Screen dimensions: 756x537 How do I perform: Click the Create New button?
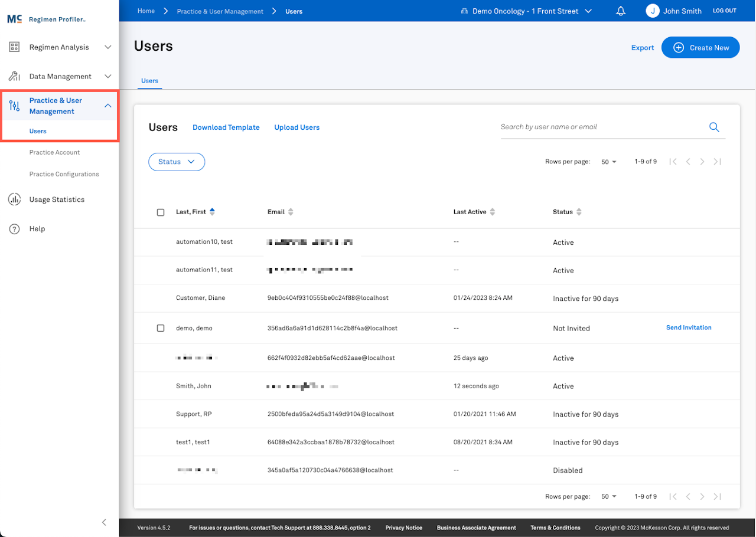(700, 48)
